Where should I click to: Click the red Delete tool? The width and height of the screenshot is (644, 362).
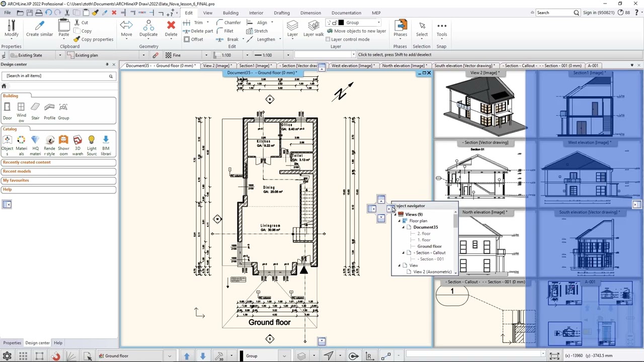171,29
